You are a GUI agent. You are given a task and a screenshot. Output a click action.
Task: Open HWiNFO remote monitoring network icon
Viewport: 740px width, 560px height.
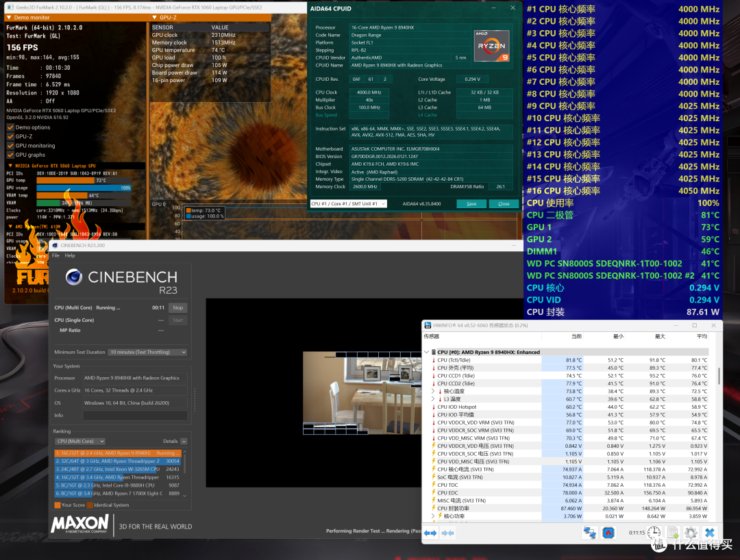pos(589,533)
